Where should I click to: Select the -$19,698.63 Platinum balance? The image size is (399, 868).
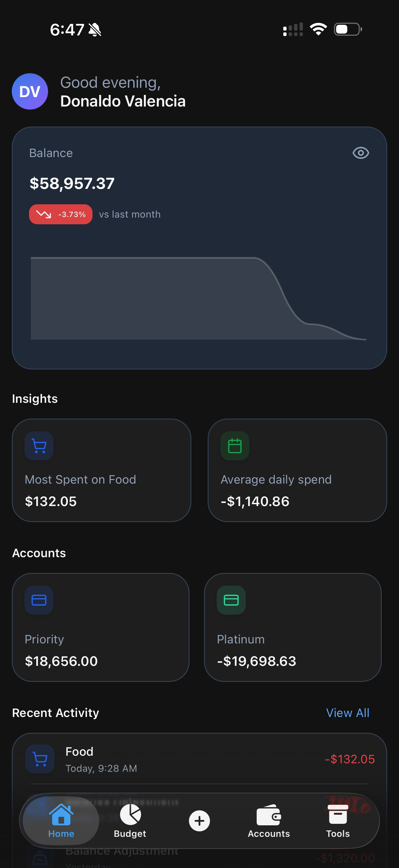tap(256, 661)
